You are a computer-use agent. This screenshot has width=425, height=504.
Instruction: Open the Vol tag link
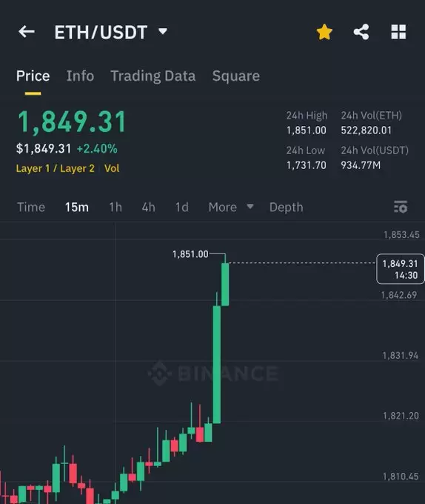[112, 168]
